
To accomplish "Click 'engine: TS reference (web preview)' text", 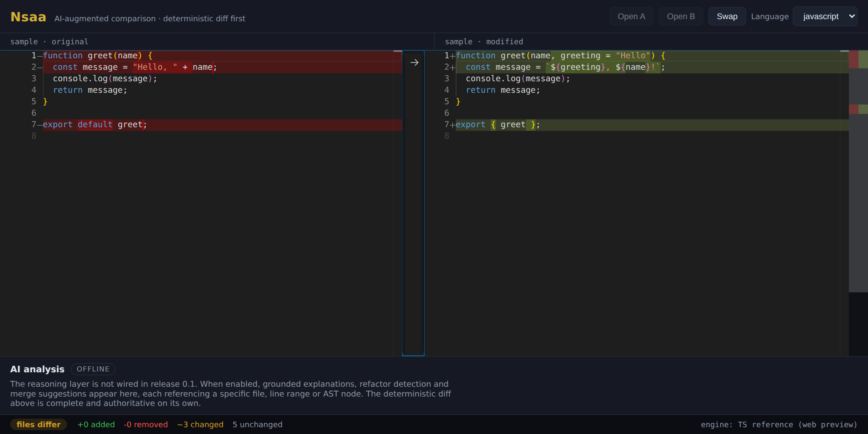I will click(779, 424).
